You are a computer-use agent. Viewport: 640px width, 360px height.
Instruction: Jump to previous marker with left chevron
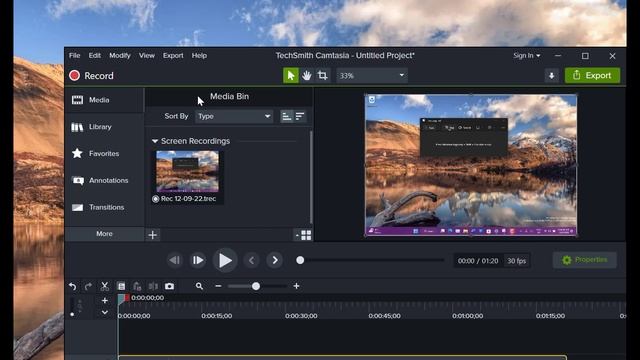tap(252, 260)
